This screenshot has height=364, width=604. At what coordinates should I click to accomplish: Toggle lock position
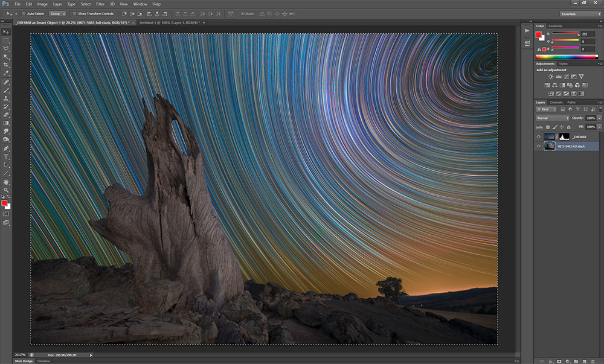(x=562, y=127)
